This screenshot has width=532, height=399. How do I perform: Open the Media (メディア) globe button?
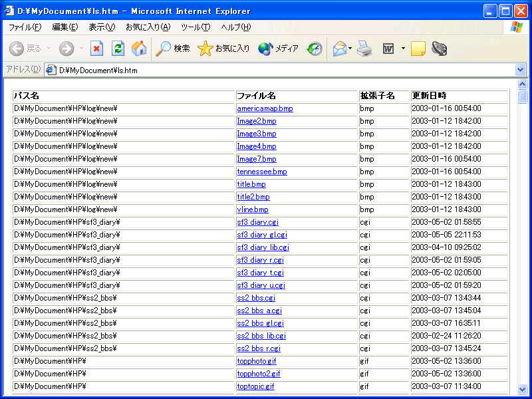tap(278, 49)
